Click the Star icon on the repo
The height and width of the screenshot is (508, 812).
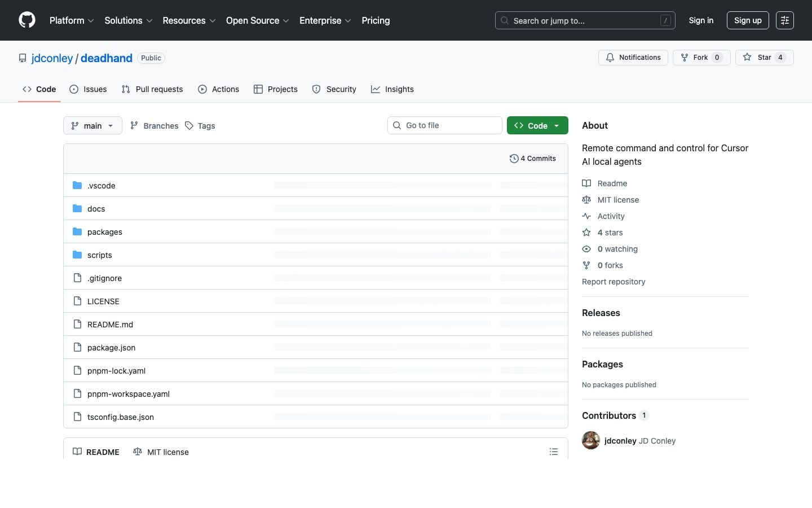tap(747, 57)
